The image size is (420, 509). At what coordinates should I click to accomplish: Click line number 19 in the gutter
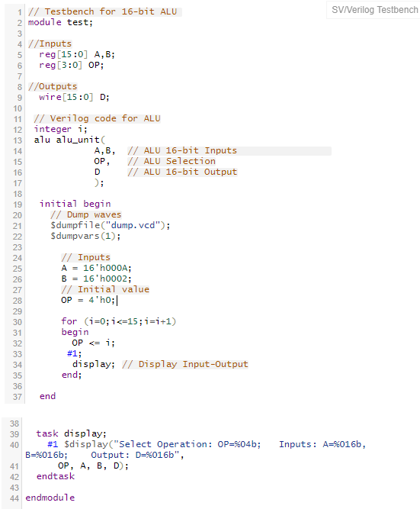point(18,205)
